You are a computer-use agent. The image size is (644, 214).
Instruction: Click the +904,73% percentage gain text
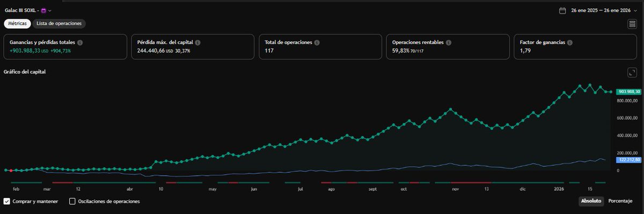coord(61,51)
